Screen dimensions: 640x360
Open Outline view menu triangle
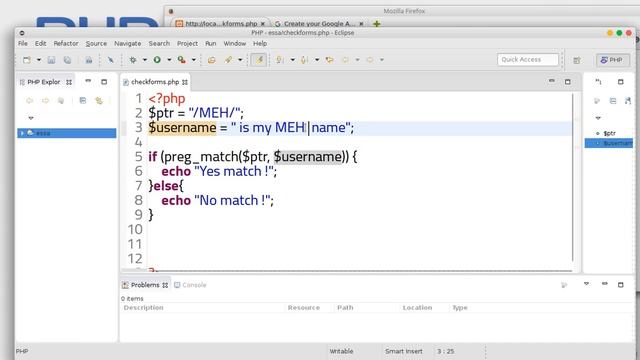point(598,118)
